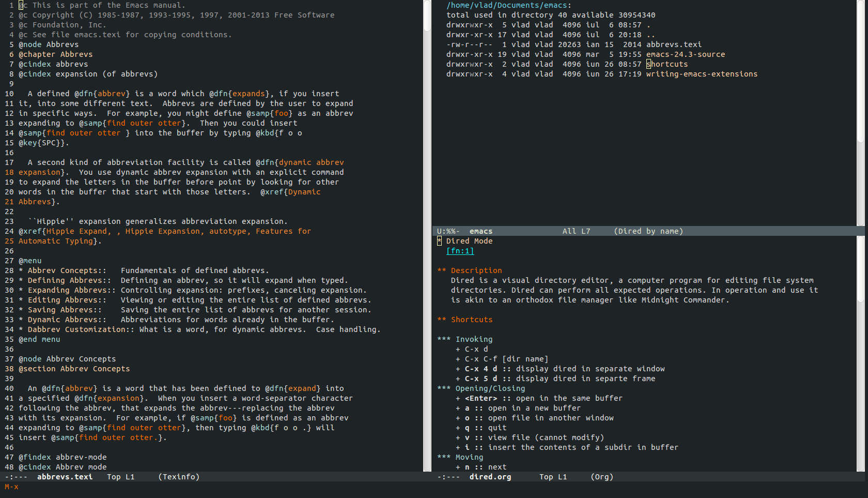Image resolution: width=868 pixels, height=498 pixels.
Task: Click the scrollbar of the Dired window
Action: tap(860, 113)
